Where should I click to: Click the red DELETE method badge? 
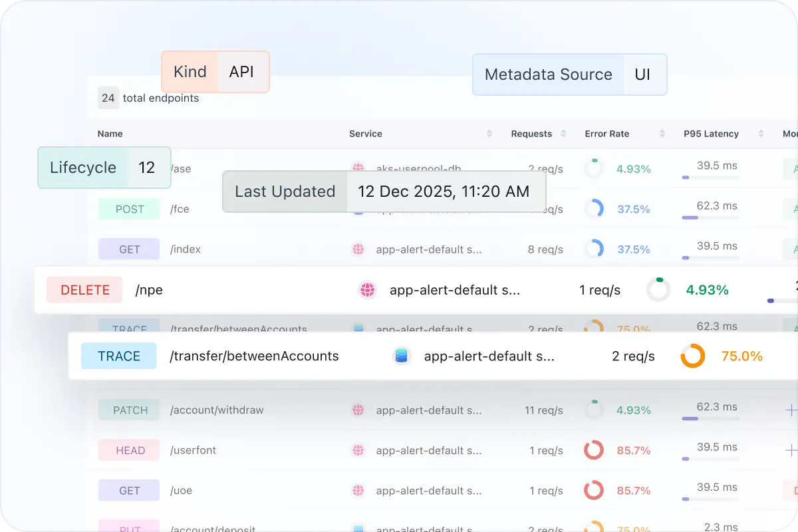pyautogui.click(x=85, y=290)
